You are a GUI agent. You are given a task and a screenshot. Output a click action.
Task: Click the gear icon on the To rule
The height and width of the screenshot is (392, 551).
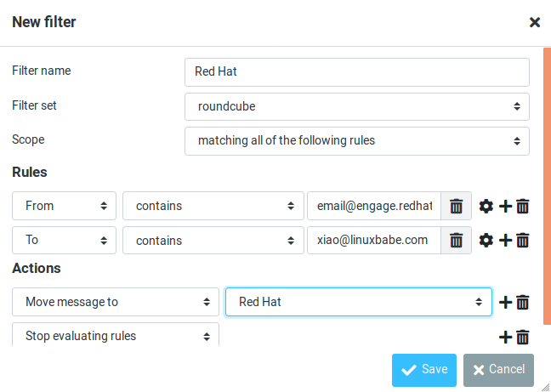pyautogui.click(x=486, y=241)
